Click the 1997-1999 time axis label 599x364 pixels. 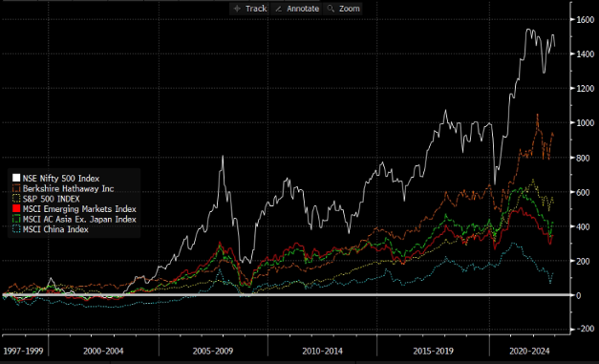[x=23, y=351]
